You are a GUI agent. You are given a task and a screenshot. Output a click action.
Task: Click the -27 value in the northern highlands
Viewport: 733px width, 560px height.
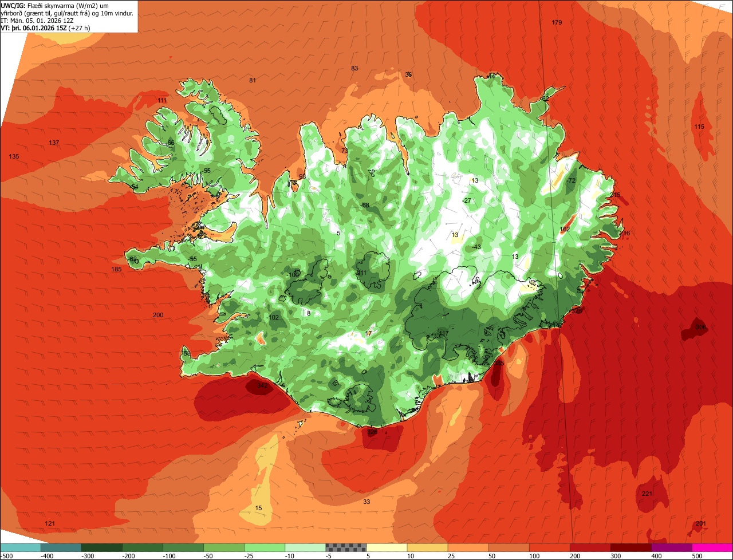(467, 200)
